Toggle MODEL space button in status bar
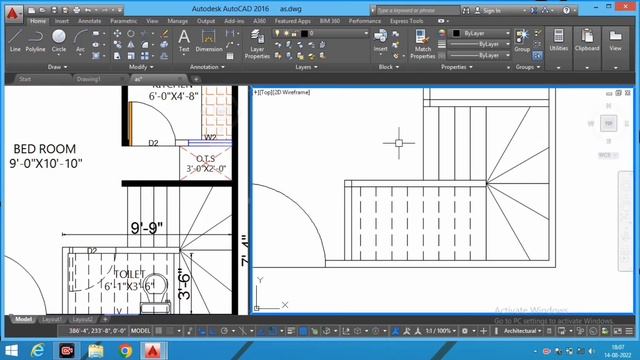Screen dimensions: 640x360 pos(141,331)
